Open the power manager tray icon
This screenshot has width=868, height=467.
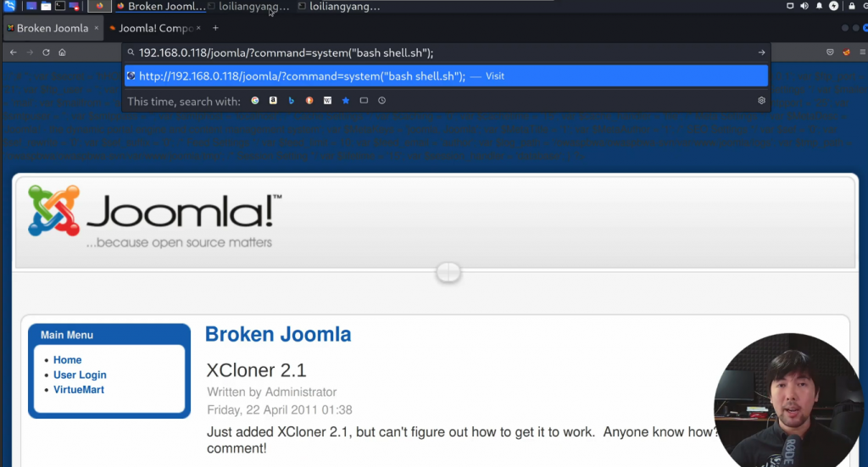[834, 6]
